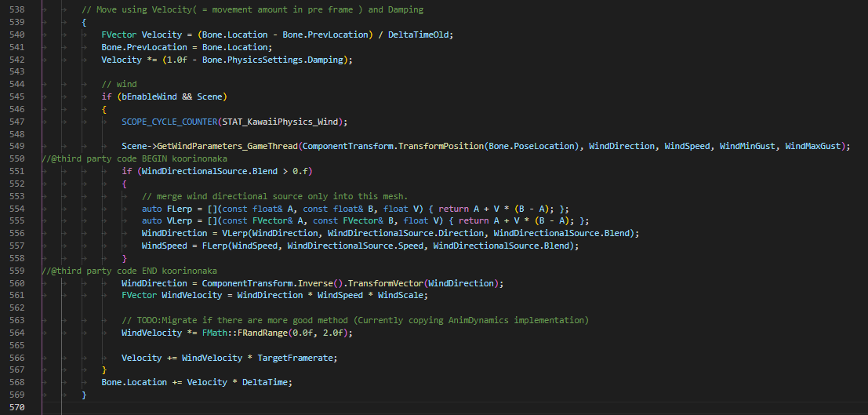
Task: Click 'FLerp' lambda definition on line 554
Action: pos(180,209)
